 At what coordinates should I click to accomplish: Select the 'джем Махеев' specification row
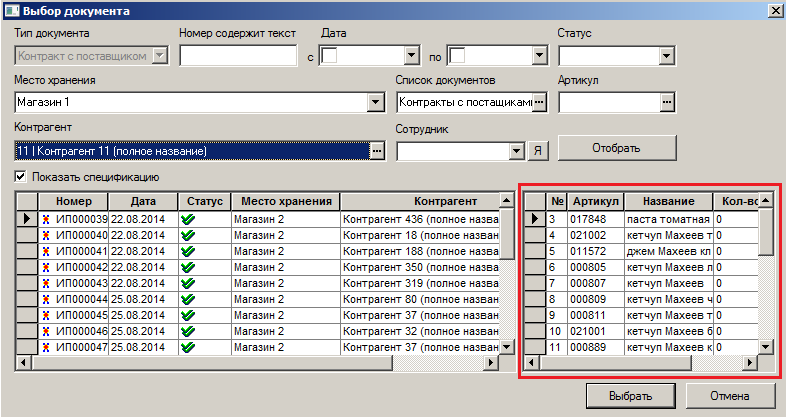(641, 251)
